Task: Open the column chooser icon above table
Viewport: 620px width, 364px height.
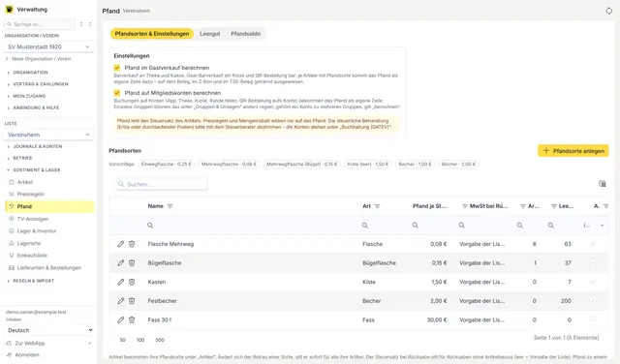Action: (603, 184)
